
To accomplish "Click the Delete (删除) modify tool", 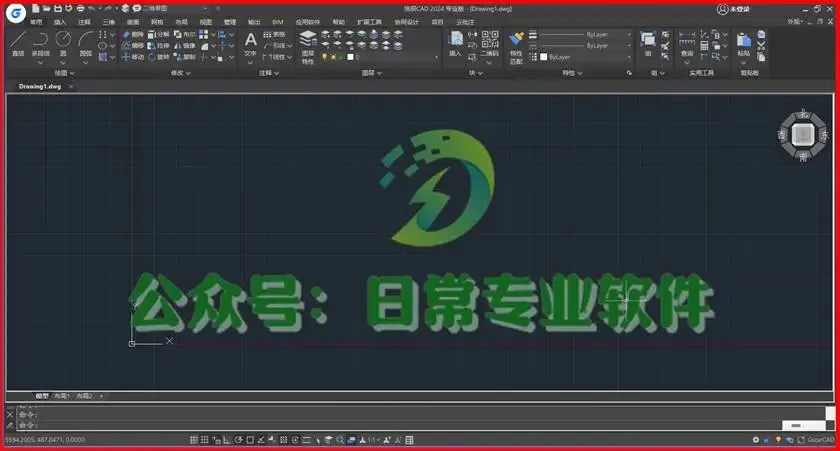I will (x=132, y=34).
